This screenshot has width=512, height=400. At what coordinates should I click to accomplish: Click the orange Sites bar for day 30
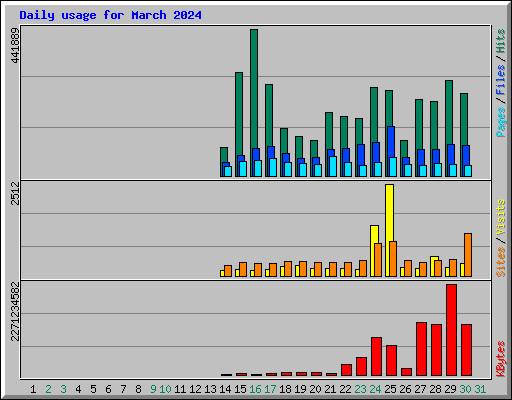[x=468, y=255]
